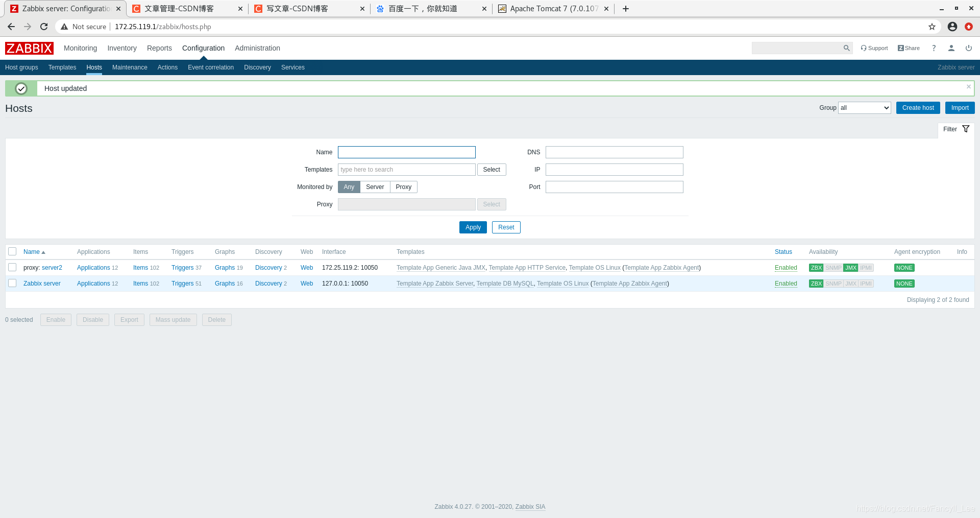Check the proxy: server2 row checkbox
This screenshot has height=518, width=980.
click(x=12, y=267)
